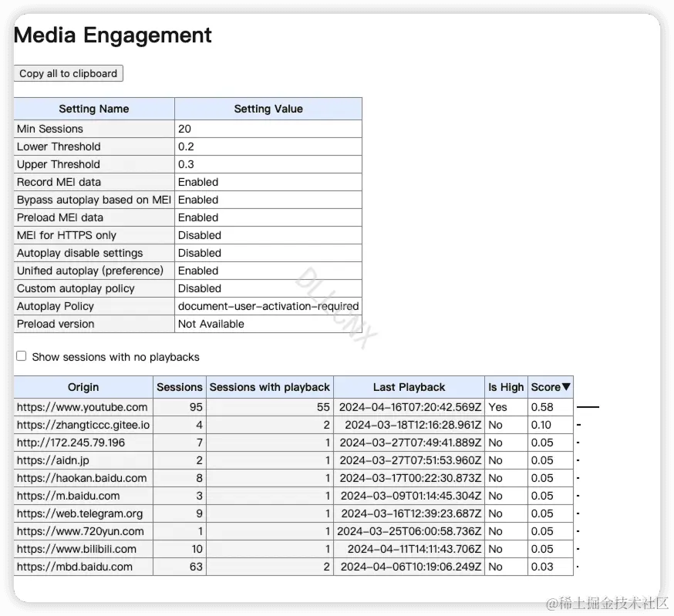The image size is (674, 616).
Task: Click the document-user-activation-required value
Action: [x=268, y=306]
